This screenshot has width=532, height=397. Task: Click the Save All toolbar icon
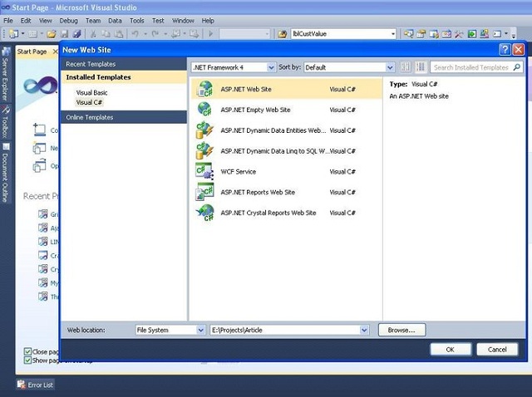77,33
